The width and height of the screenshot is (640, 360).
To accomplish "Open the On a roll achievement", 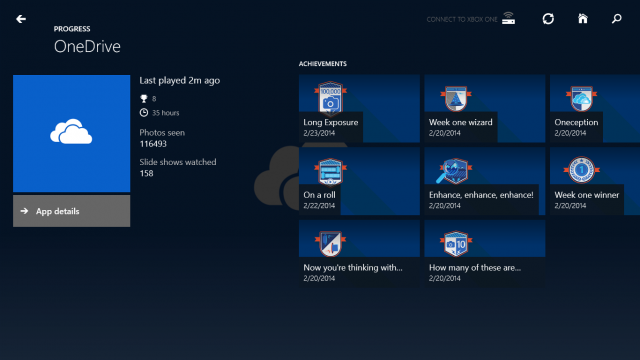I will pos(359,181).
